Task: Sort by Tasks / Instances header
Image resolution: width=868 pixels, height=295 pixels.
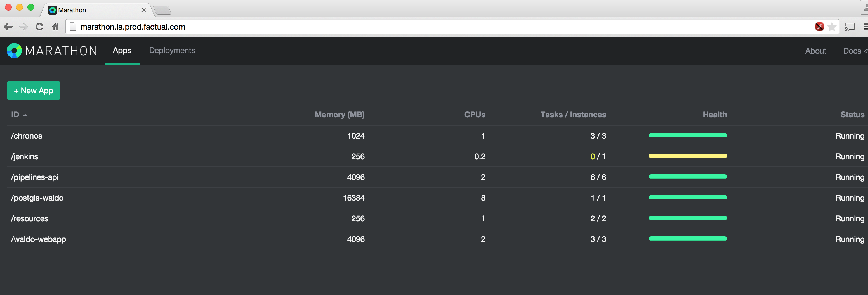Action: pyautogui.click(x=573, y=115)
